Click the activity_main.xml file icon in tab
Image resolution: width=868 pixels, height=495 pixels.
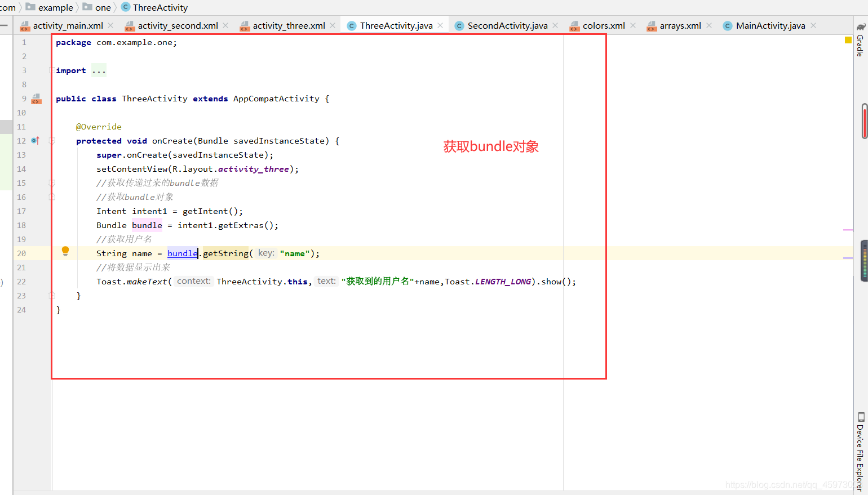click(25, 26)
